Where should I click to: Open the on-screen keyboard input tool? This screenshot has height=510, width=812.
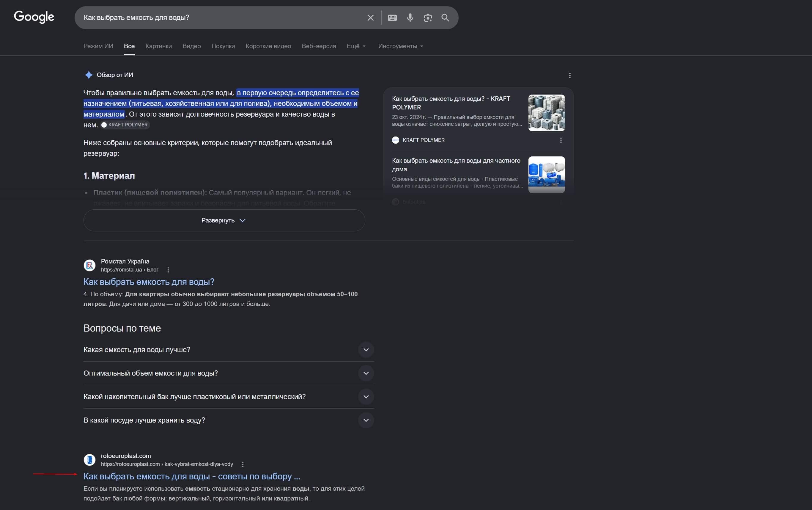[392, 18]
